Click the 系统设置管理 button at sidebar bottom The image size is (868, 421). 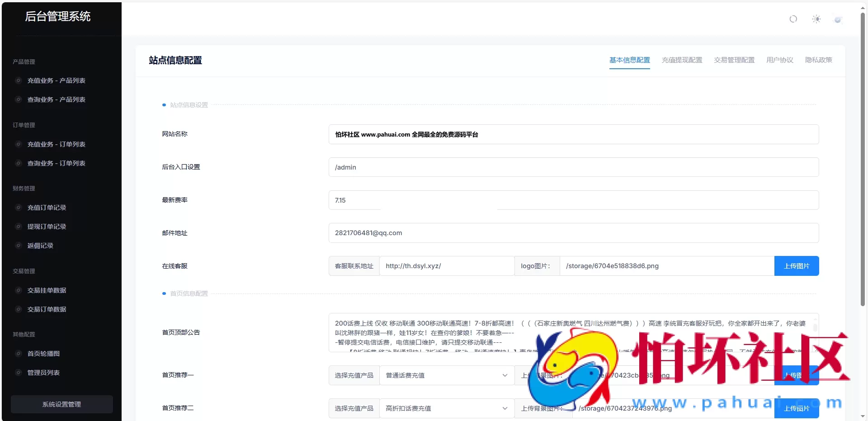61,404
